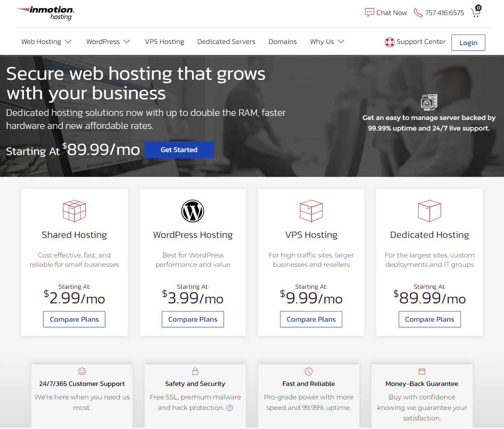Click the Dedicated Hosting cube icon

coord(430,211)
